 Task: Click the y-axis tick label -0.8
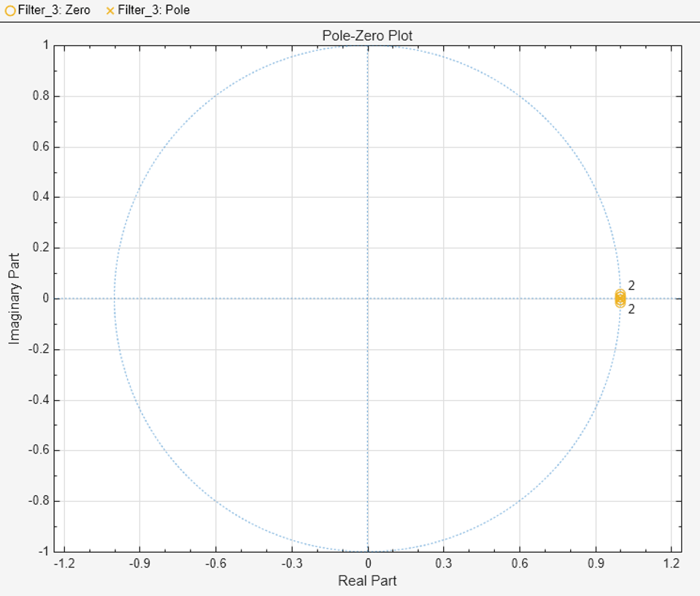39,501
